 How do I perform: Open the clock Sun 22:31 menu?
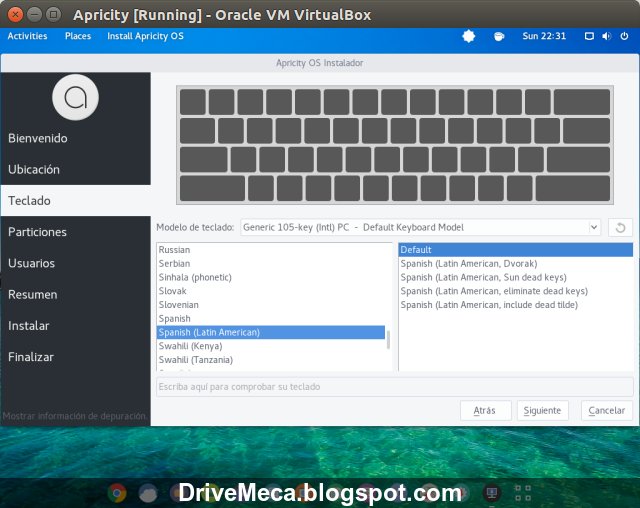coord(544,36)
